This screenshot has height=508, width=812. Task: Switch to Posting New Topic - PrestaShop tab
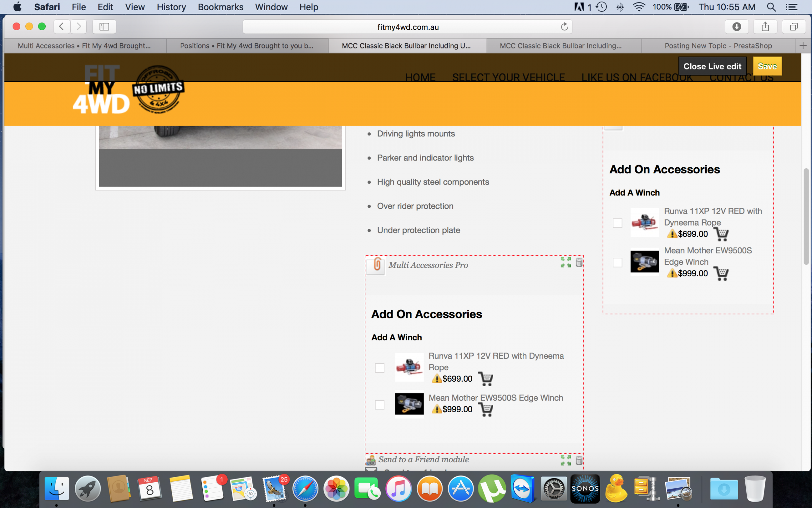[718, 46]
